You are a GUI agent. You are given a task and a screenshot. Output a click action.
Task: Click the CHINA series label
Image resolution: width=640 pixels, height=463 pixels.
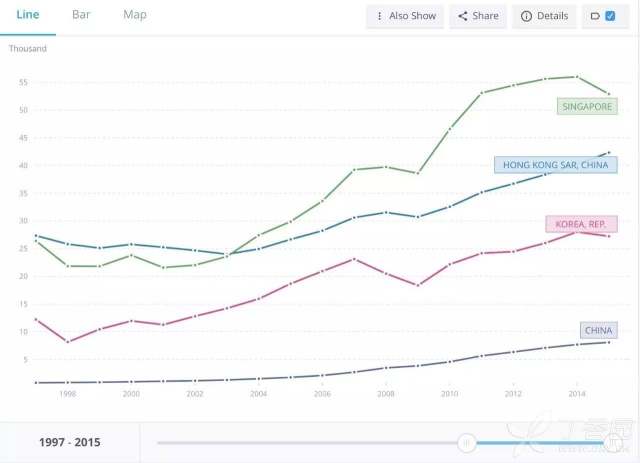(597, 330)
